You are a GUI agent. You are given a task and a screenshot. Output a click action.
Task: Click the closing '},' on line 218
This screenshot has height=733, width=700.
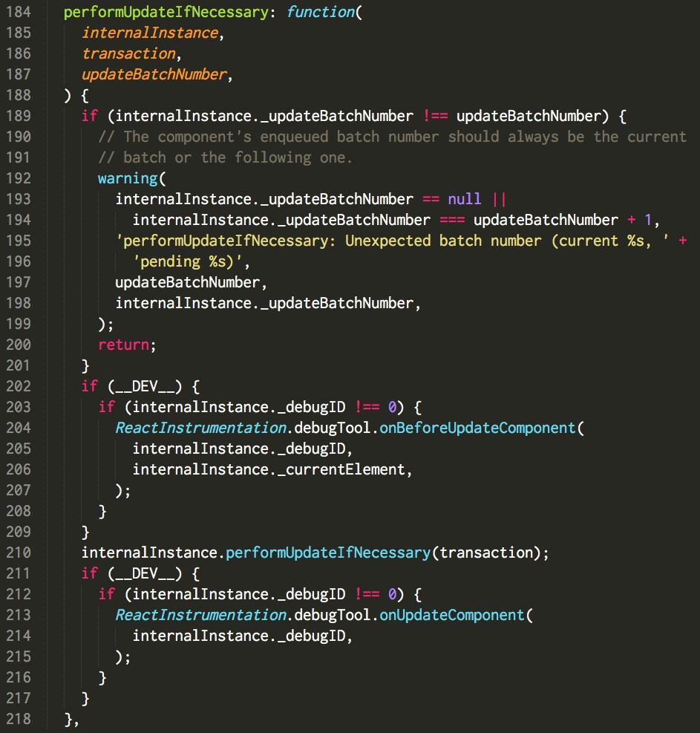[x=71, y=719]
